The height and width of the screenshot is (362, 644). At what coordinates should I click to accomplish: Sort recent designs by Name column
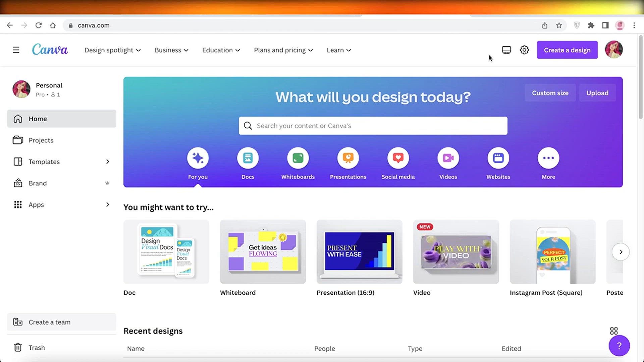point(136,349)
